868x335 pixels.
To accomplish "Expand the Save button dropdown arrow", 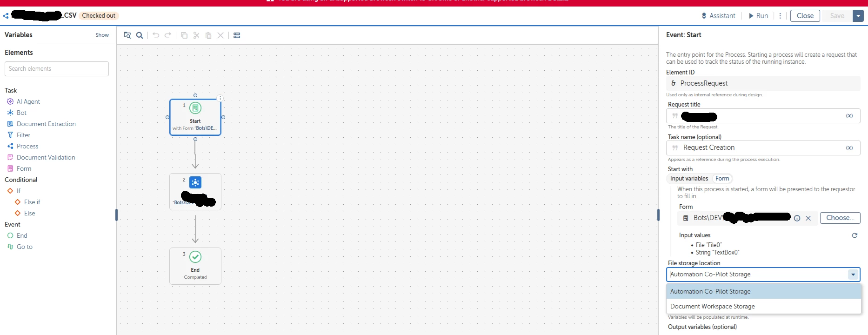I will (x=858, y=16).
